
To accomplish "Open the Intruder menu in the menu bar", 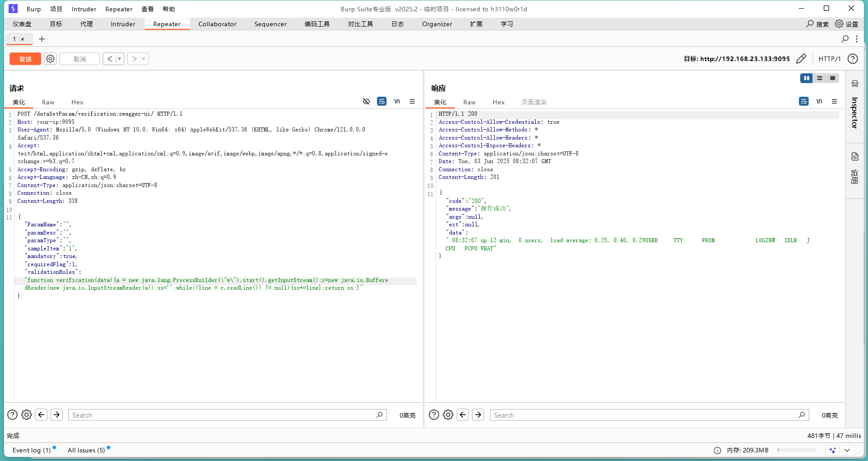I will coord(84,9).
